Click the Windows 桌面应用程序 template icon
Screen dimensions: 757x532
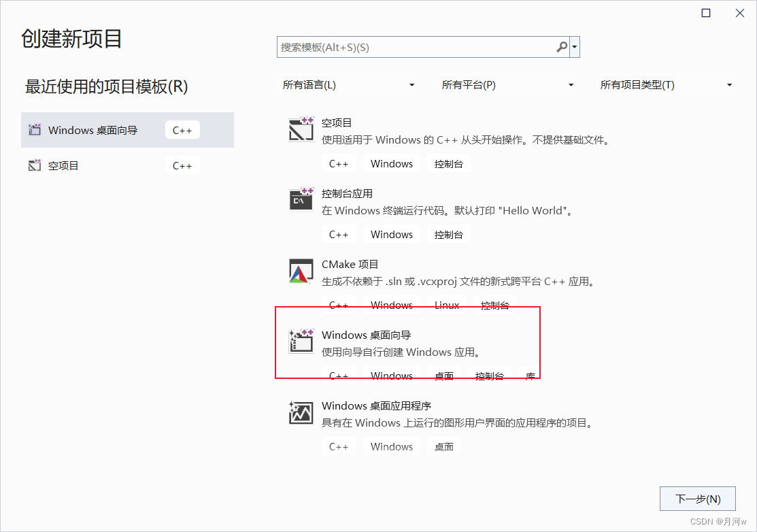pos(301,412)
